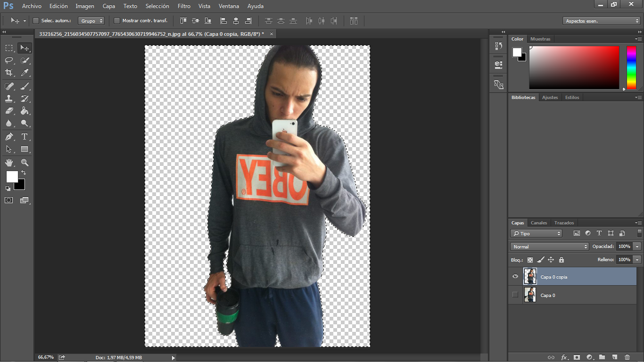Viewport: 644px width, 362px height.
Task: Select the Eyedropper tool
Action: [25, 73]
